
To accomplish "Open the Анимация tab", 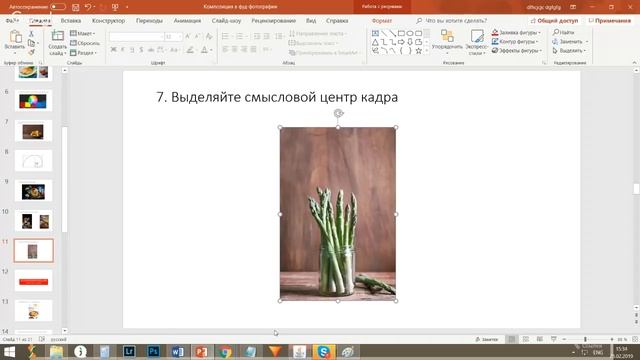I will click(187, 20).
